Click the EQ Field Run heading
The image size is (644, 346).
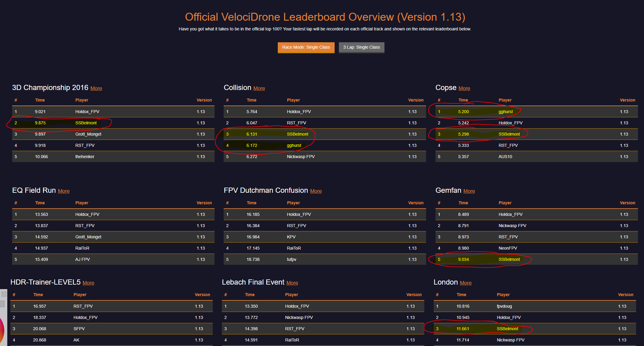(34, 190)
